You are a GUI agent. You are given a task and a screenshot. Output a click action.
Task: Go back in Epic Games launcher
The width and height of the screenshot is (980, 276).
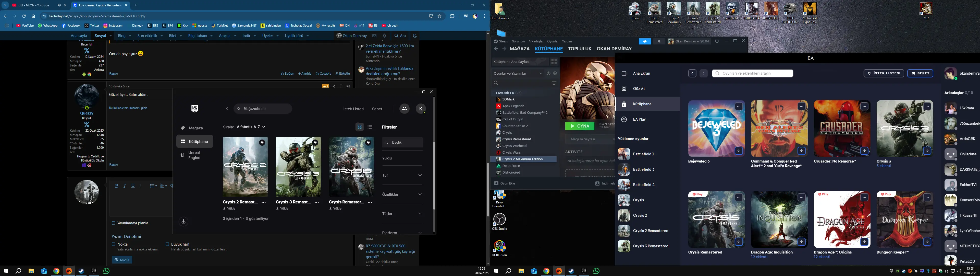pos(227,109)
